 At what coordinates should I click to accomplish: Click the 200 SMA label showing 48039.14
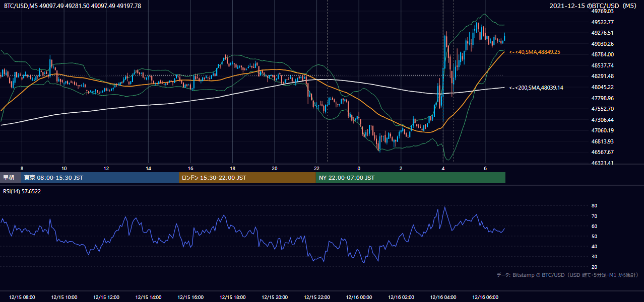point(536,88)
